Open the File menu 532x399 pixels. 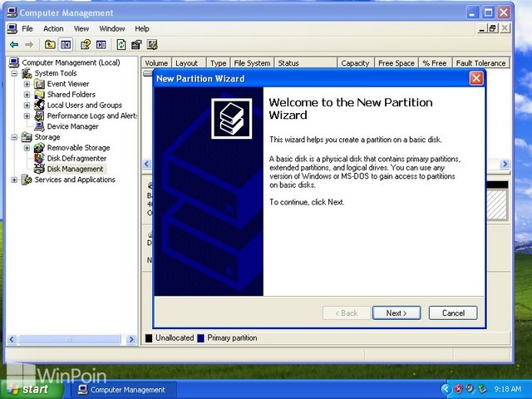click(27, 29)
